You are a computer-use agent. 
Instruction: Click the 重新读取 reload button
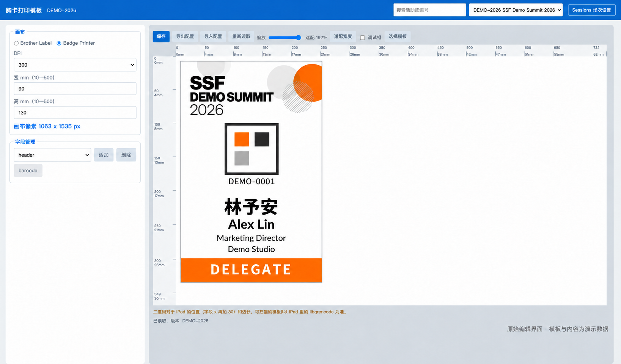click(241, 36)
